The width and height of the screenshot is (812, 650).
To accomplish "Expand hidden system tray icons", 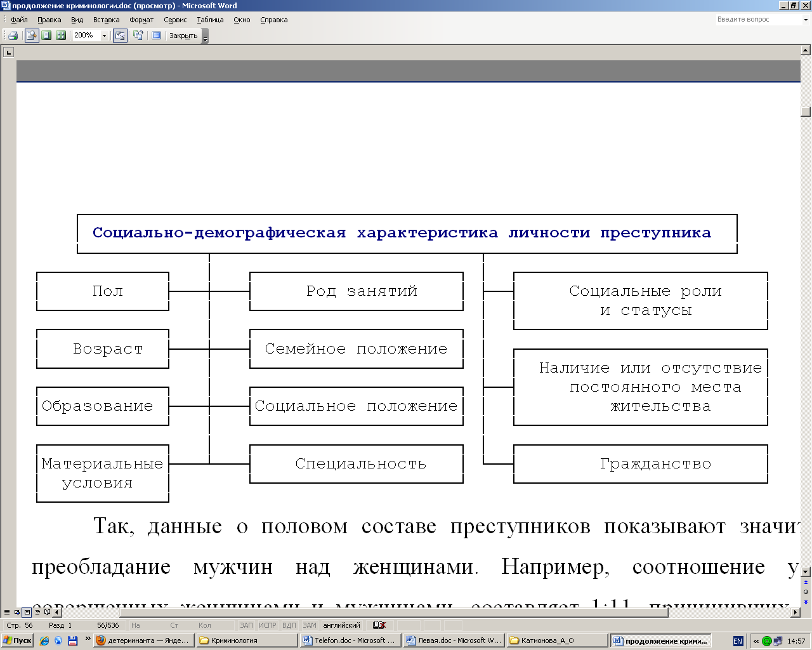I will pos(756,641).
